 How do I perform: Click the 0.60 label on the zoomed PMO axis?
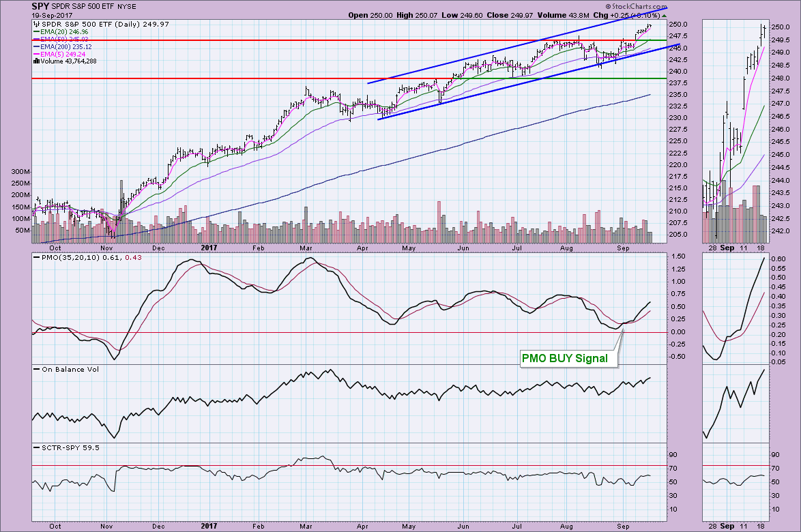pos(778,259)
